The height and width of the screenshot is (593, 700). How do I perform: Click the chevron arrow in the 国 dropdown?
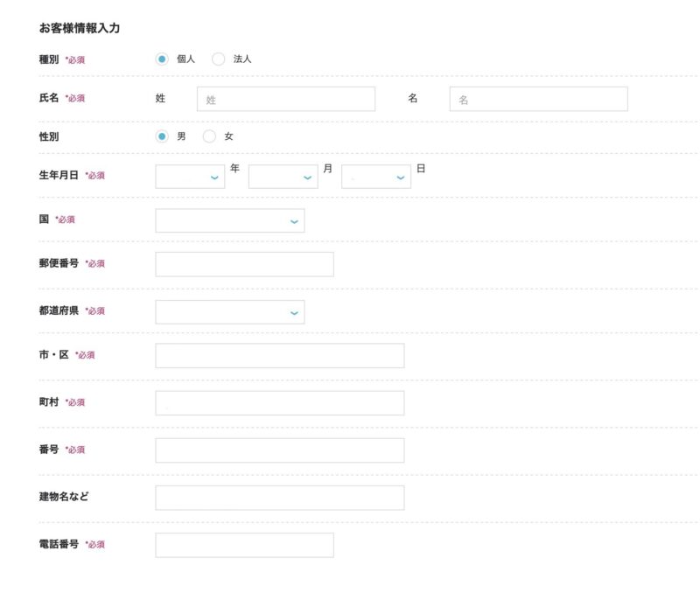tap(294, 221)
